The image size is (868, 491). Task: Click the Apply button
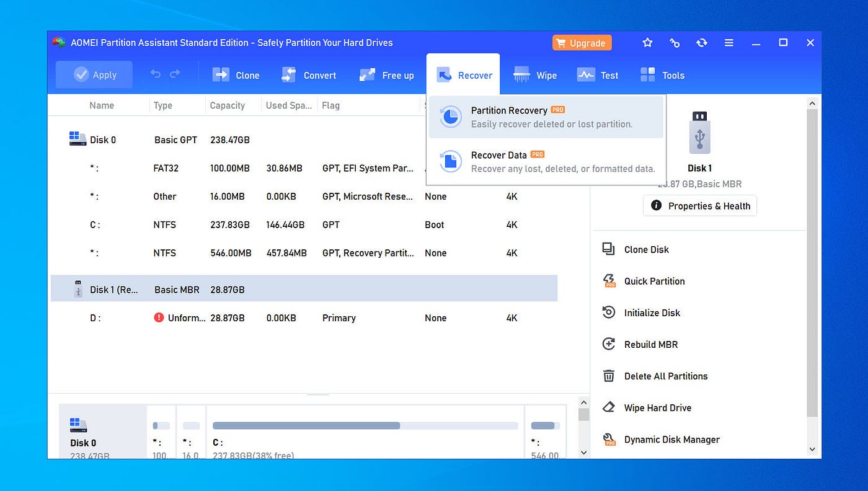94,75
